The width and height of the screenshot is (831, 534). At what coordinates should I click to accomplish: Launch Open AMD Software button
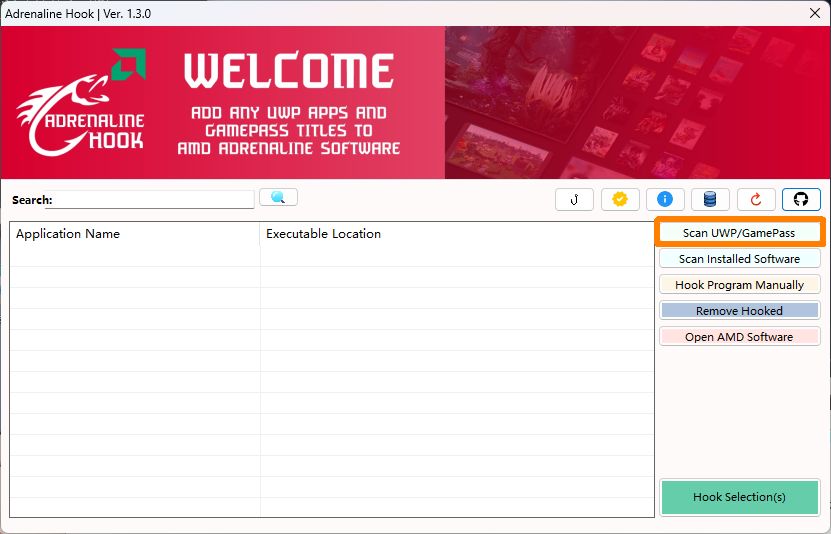(739, 336)
